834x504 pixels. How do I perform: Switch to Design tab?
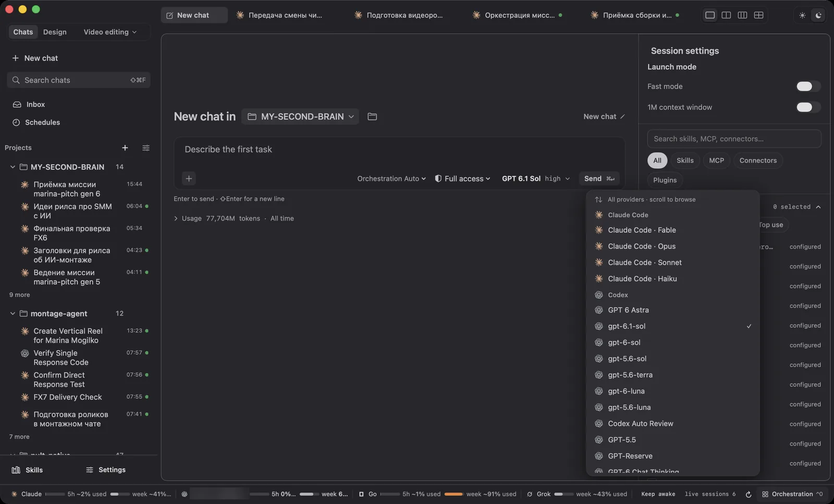click(x=55, y=32)
